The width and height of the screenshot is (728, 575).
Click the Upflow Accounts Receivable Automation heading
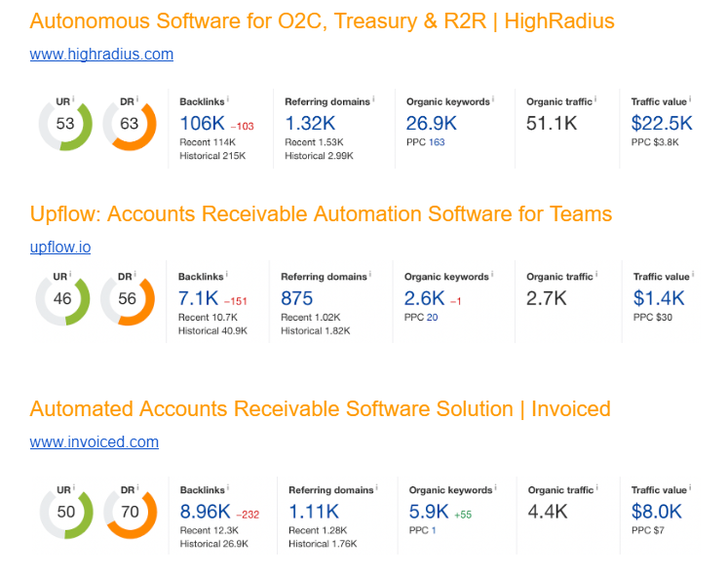(x=321, y=214)
